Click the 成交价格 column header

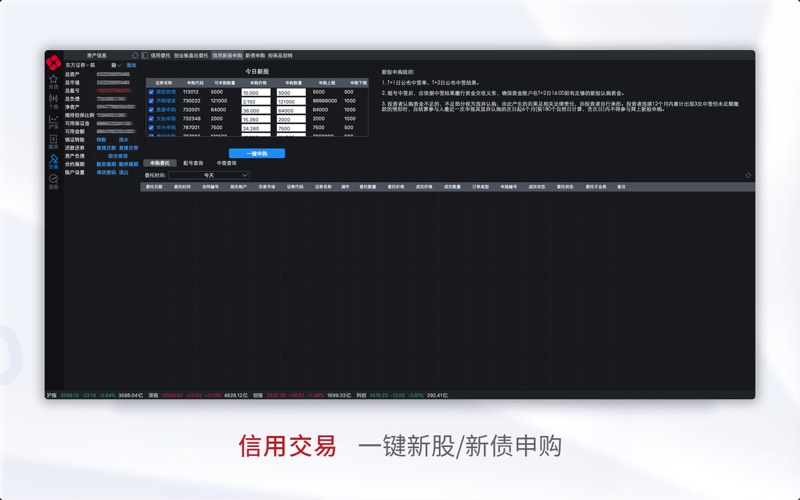[x=424, y=187]
